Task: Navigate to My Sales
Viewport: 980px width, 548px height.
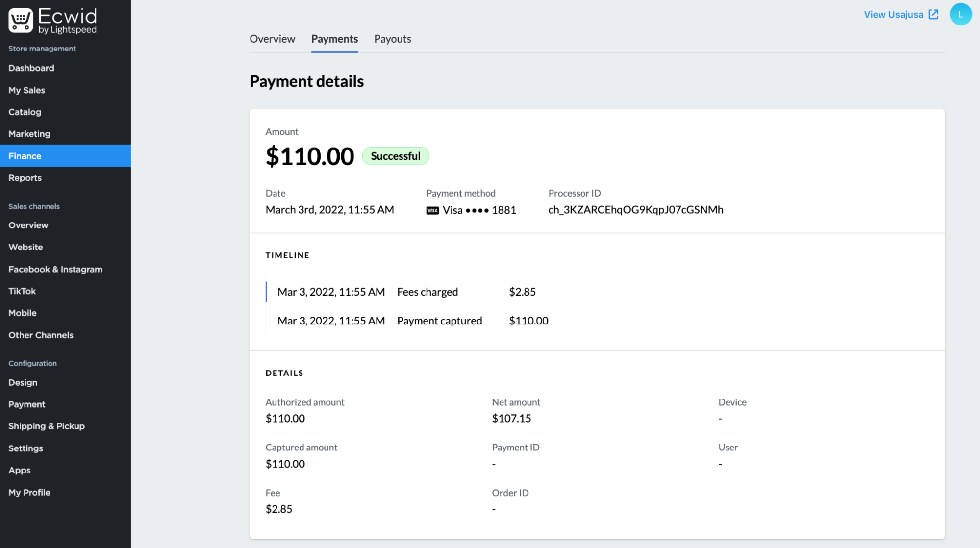Action: (x=26, y=90)
